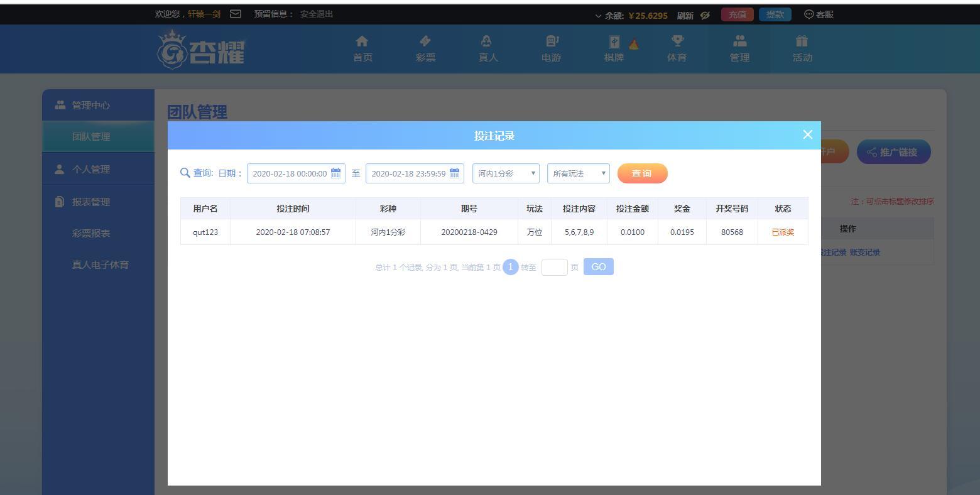Click the magnifier search icon
Screen dimensions: 980x495
click(x=185, y=173)
